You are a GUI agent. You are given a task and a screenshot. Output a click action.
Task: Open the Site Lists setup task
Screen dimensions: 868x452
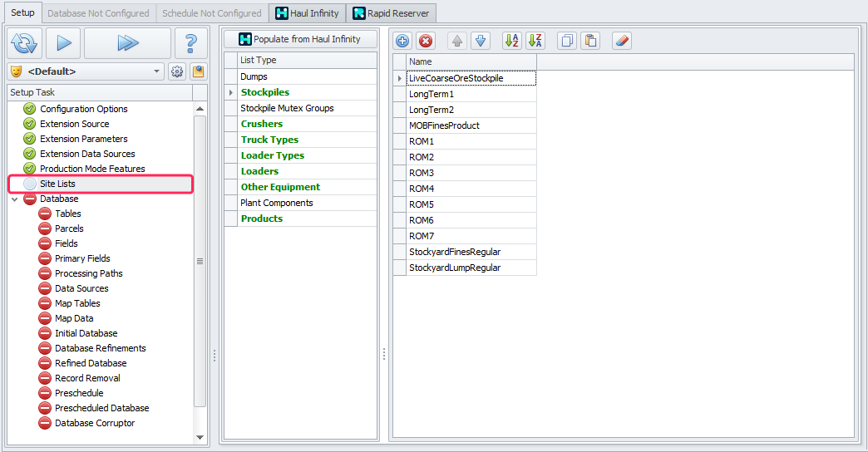(x=57, y=184)
